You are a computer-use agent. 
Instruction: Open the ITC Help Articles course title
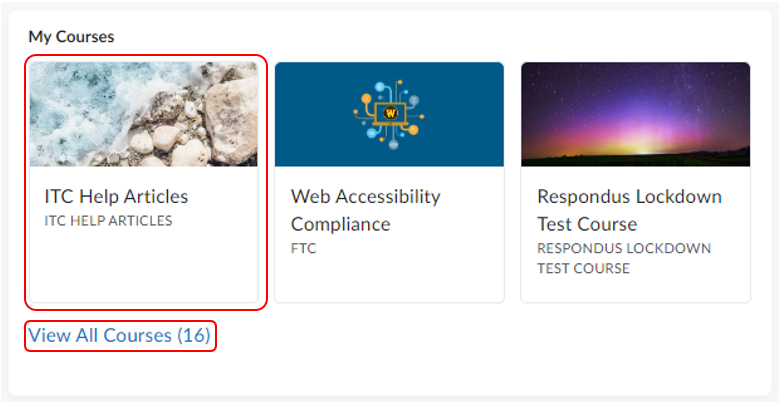pos(116,196)
